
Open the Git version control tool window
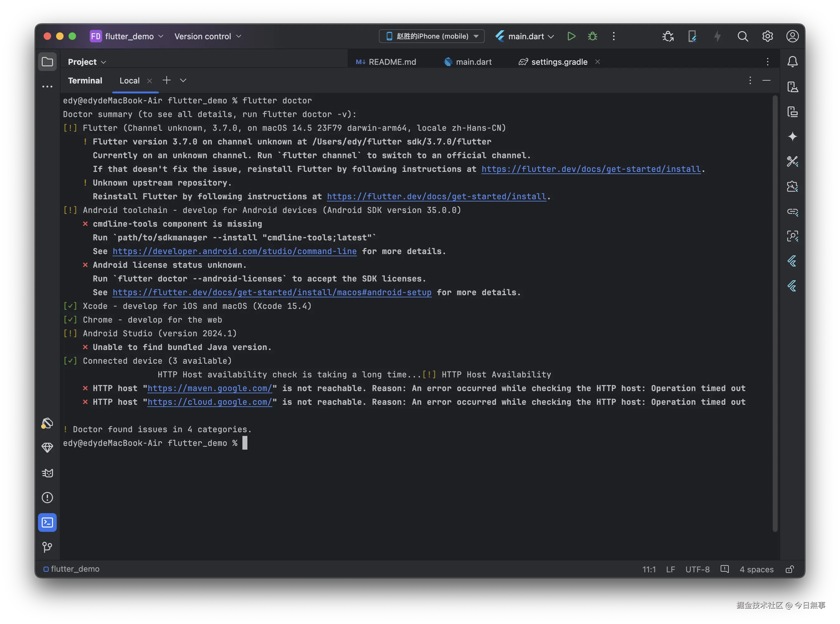[x=47, y=547]
